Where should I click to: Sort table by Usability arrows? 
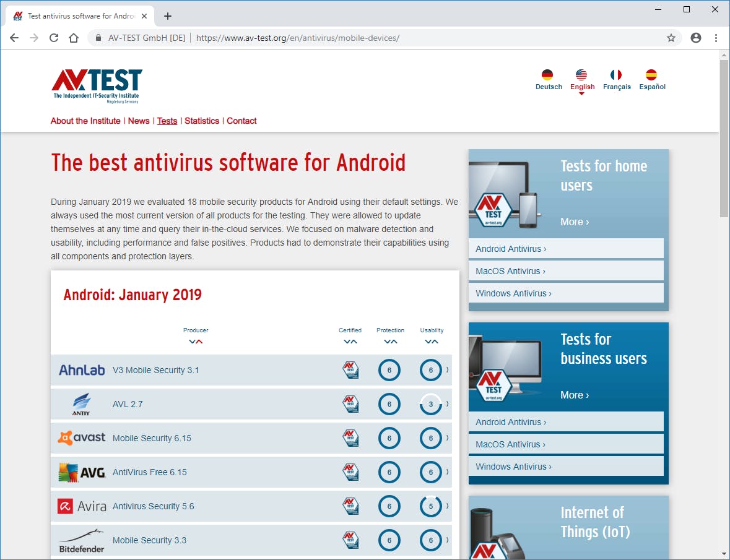pyautogui.click(x=432, y=342)
